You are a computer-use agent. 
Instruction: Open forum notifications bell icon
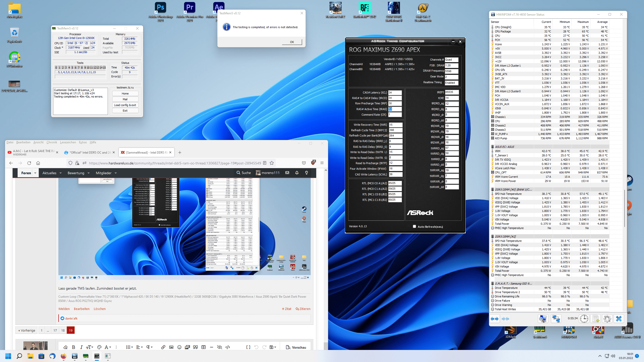pos(297,173)
